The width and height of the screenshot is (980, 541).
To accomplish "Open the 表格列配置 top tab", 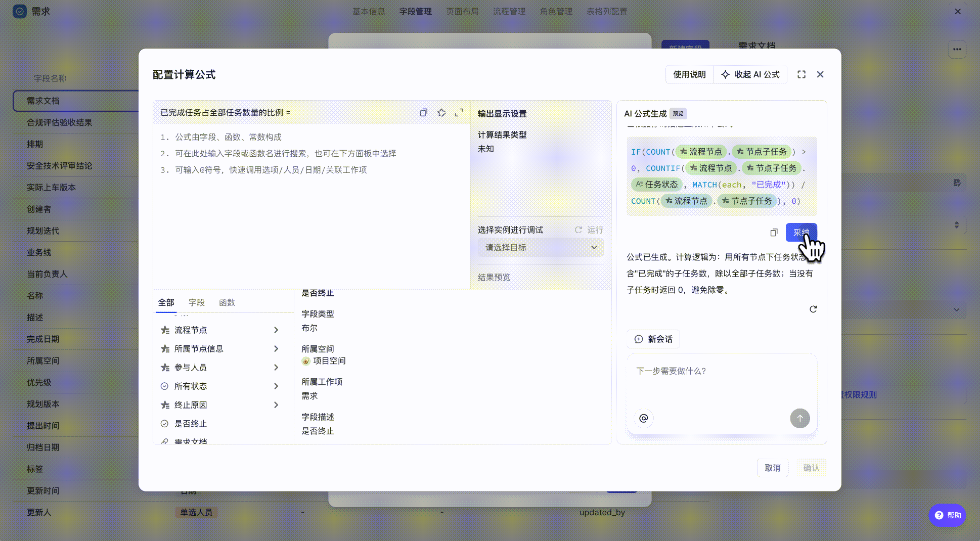I will pos(607,11).
